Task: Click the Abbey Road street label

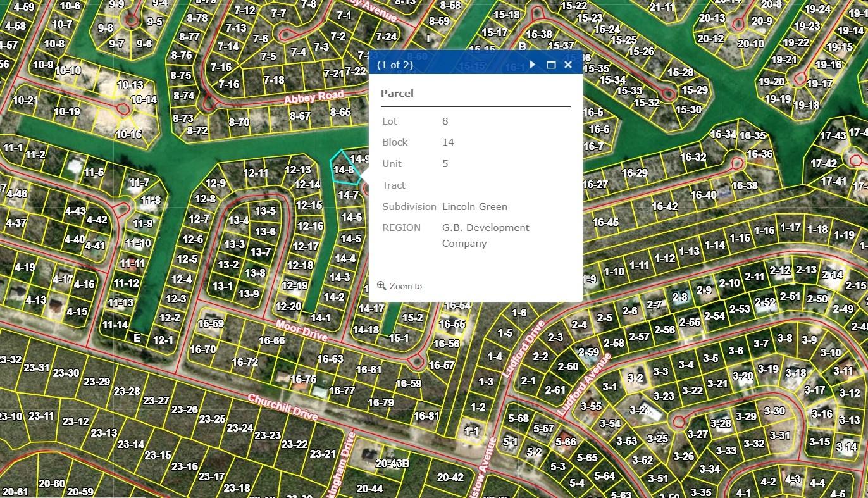Action: (314, 97)
